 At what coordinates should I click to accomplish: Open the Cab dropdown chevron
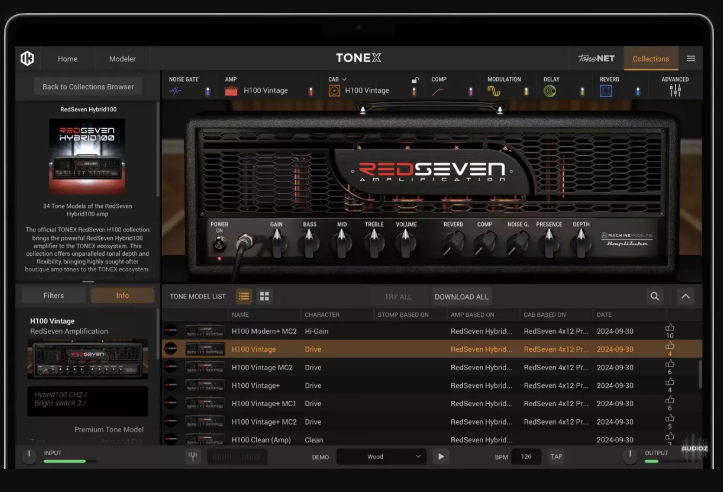[344, 79]
